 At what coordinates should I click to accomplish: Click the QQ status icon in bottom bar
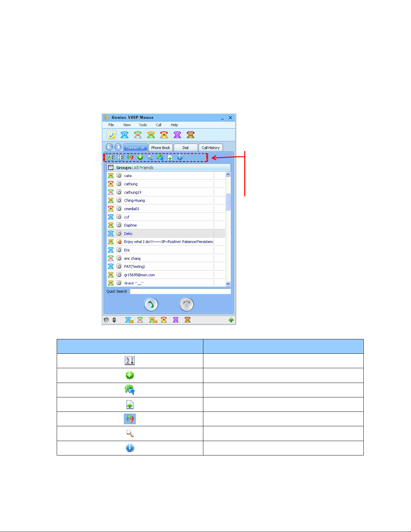click(x=188, y=320)
